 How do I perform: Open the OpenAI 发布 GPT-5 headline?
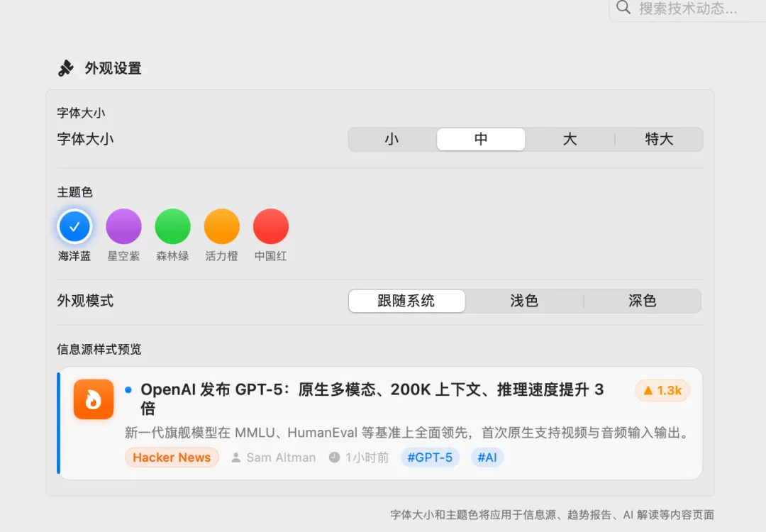tap(372, 399)
